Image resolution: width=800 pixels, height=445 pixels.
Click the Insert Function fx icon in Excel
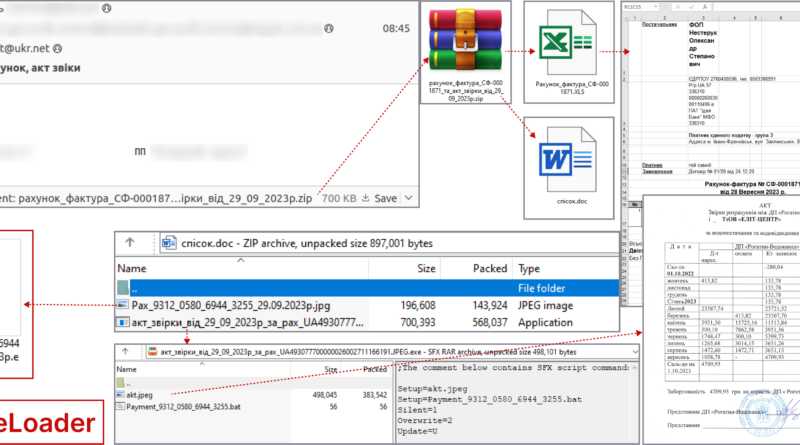click(x=705, y=7)
